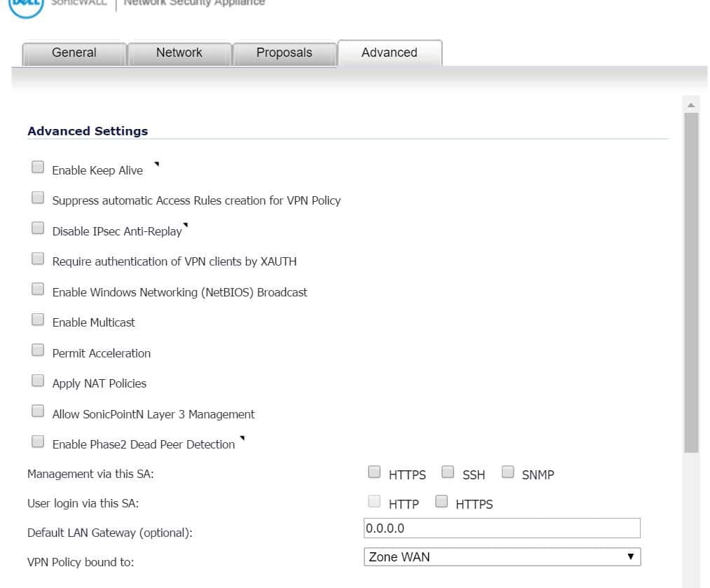Click tooltip marker beside Phase2 Dead Peer Detection
The height and width of the screenshot is (588, 710).
coord(243,439)
